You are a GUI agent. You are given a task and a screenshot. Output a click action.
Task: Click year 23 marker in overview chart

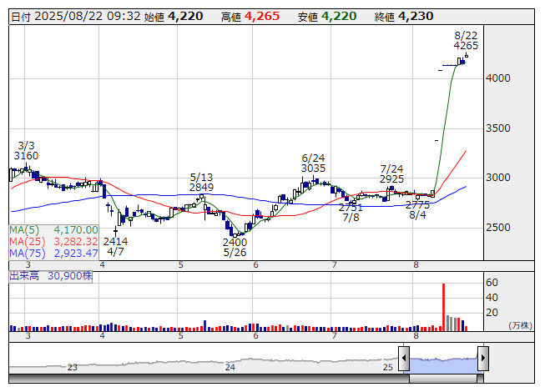pos(72,367)
